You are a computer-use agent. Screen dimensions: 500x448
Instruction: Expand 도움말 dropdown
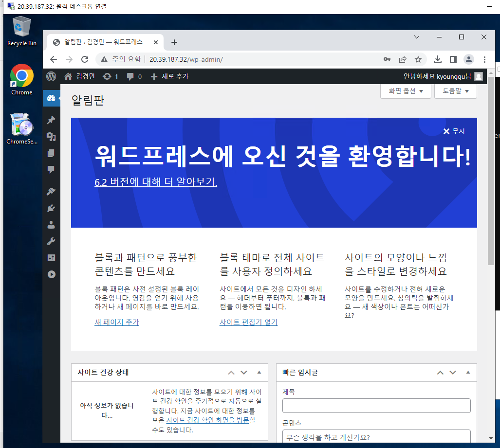coord(456,91)
